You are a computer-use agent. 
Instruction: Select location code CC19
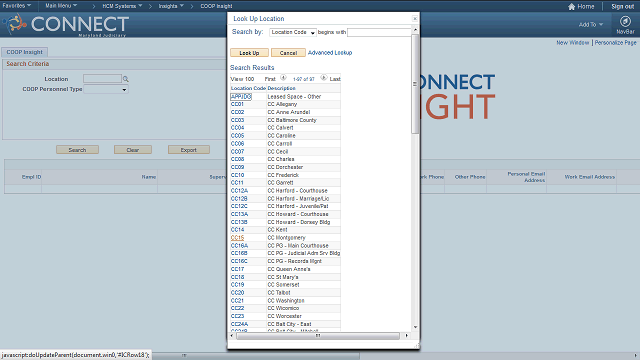[237, 285]
